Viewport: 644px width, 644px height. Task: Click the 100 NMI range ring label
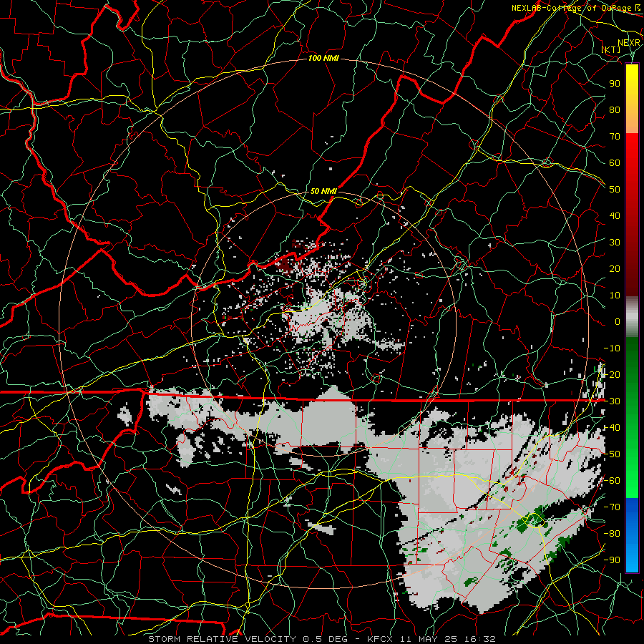tap(323, 59)
